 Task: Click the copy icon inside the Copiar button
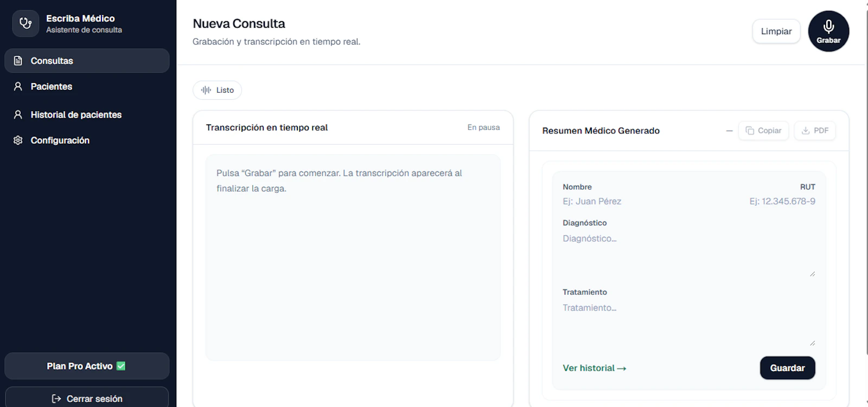750,131
